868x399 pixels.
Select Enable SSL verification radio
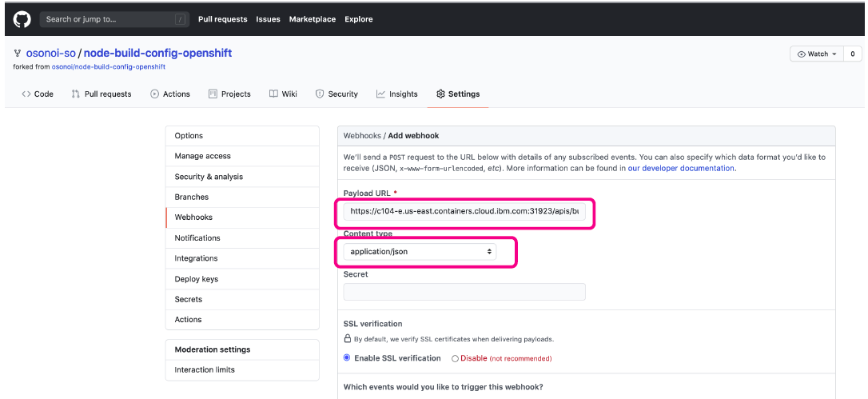[x=347, y=358]
